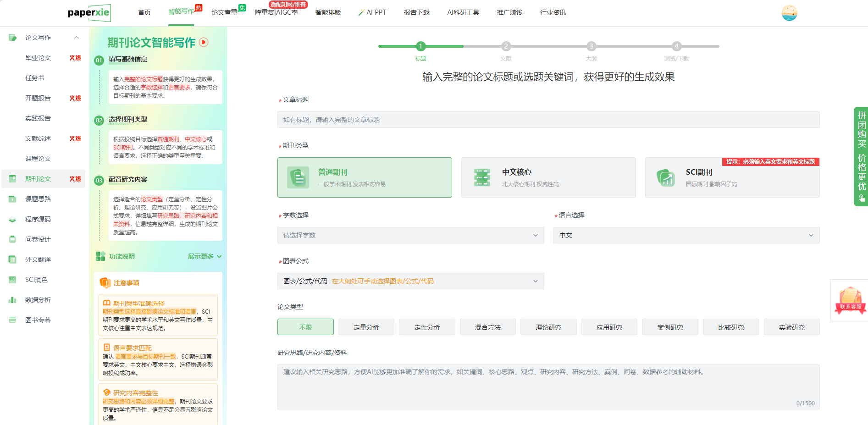Screen dimensions: 868x425
Task: Open the 数据分析 sidebar item icon
Action: click(x=12, y=300)
